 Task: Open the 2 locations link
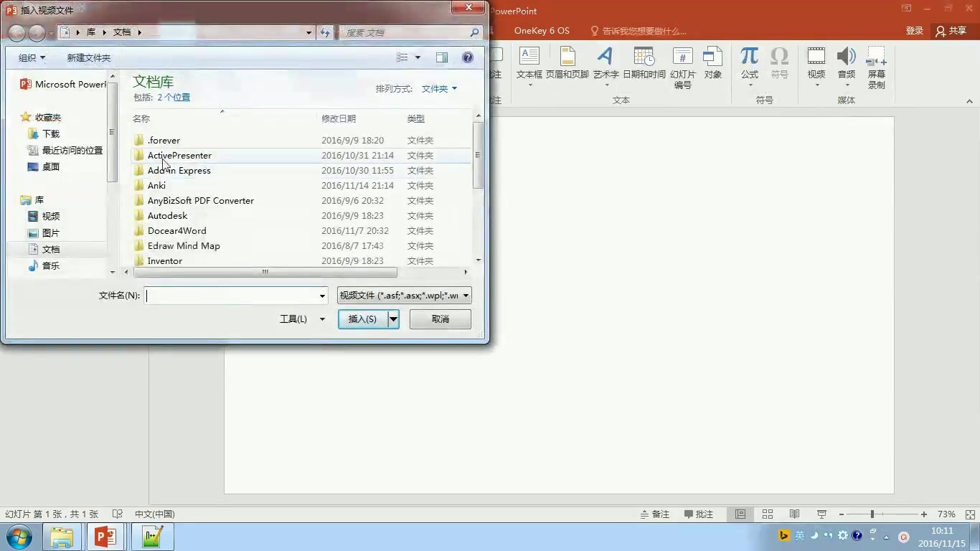click(x=174, y=98)
